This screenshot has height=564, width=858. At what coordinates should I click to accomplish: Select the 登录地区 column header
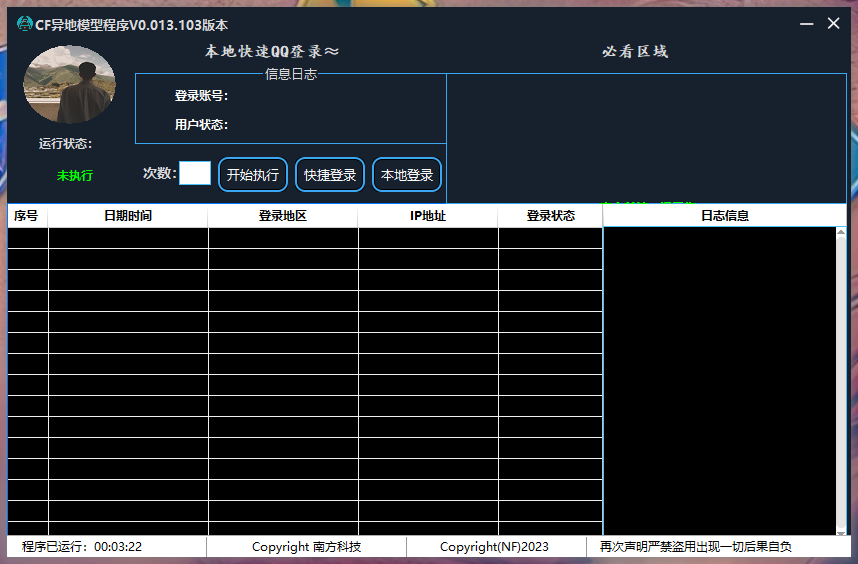pos(283,216)
